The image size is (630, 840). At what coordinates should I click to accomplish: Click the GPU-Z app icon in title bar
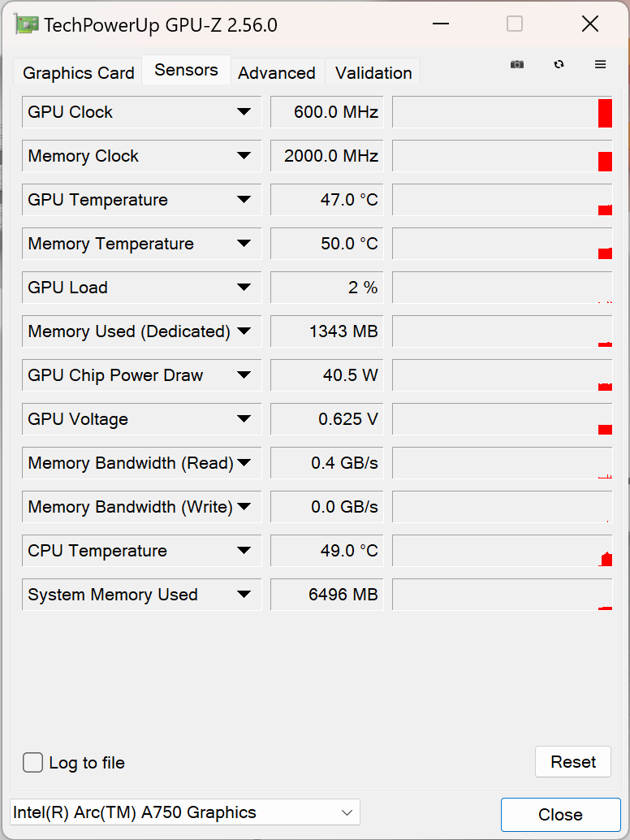[27, 24]
